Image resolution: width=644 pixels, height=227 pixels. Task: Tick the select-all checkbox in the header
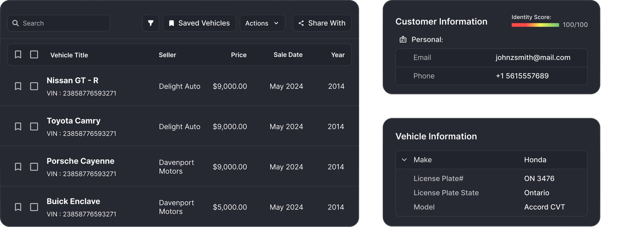[34, 54]
